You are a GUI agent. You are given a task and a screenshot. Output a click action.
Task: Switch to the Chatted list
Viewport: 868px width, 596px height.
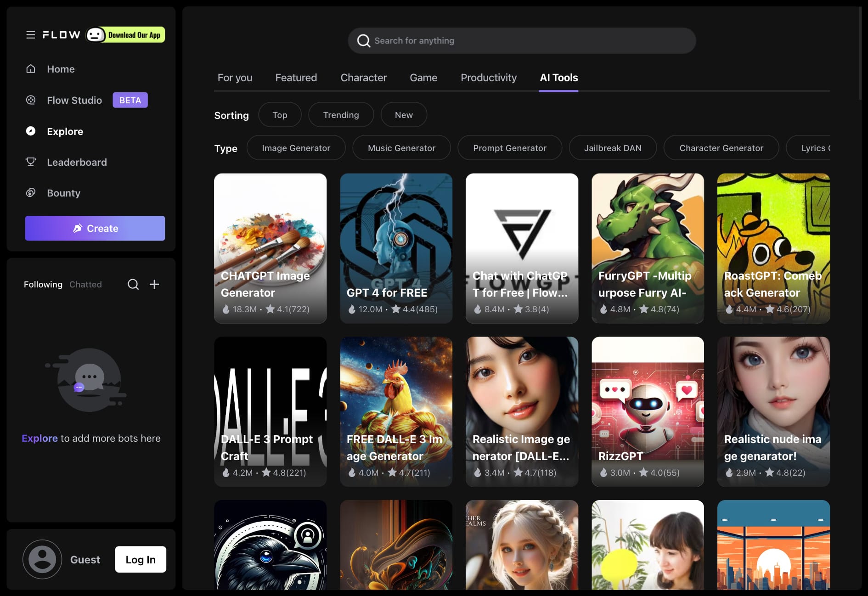point(85,284)
